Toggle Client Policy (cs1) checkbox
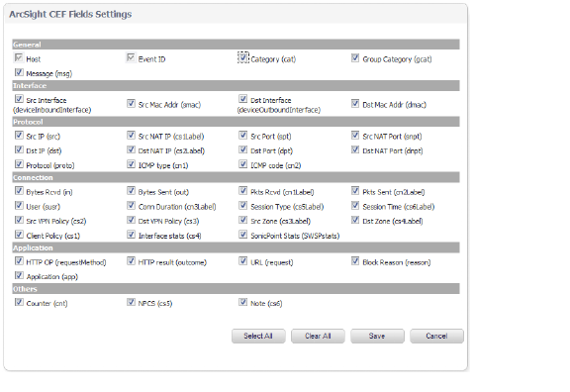Screen dimensions: 570x392 point(19,235)
